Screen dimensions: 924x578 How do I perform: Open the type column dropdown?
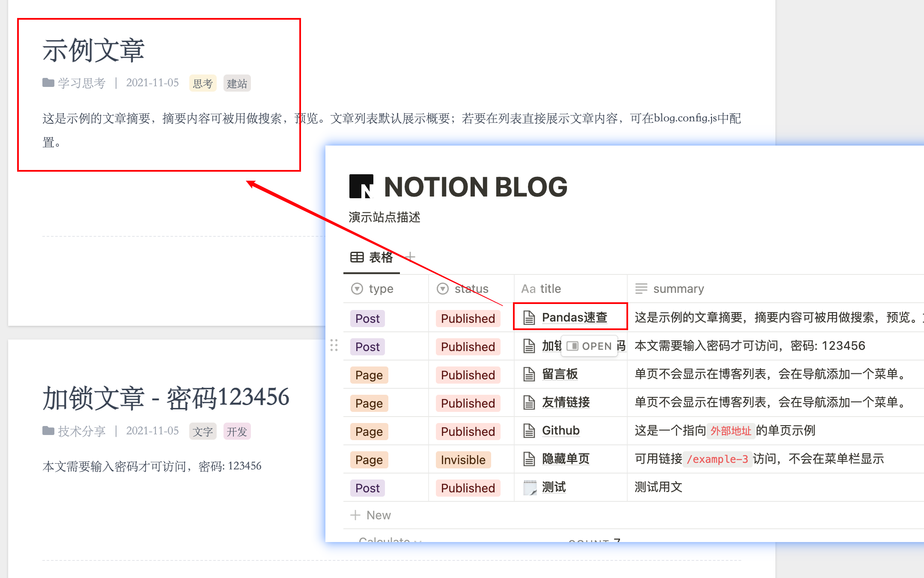point(357,288)
